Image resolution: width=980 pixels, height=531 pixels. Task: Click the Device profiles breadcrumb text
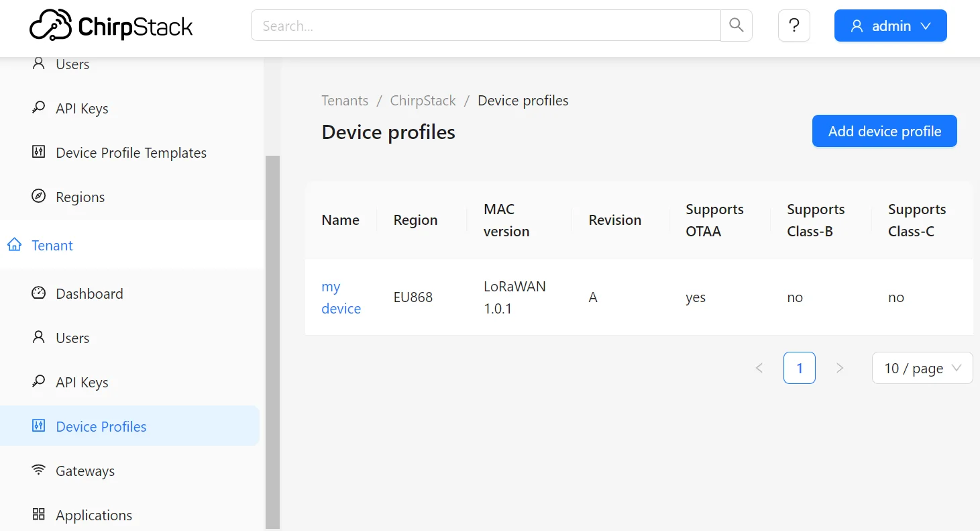pyautogui.click(x=523, y=101)
